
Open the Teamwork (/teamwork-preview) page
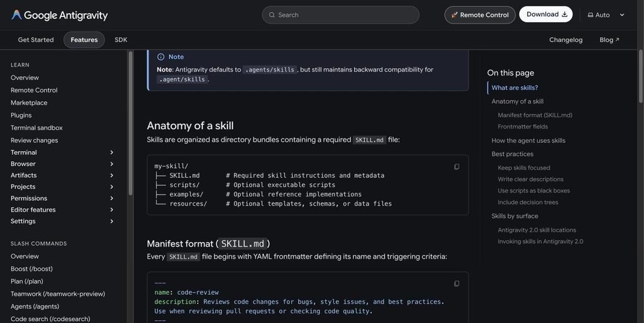(58, 294)
